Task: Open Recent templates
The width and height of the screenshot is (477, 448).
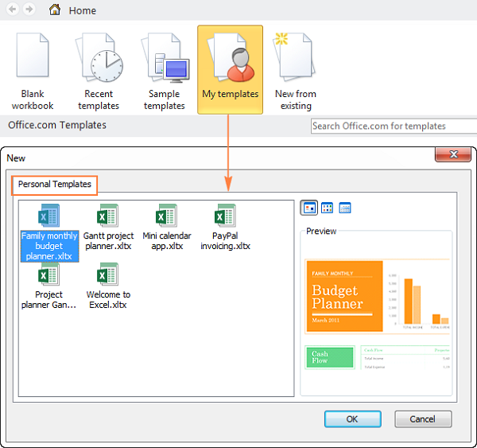Action: click(x=99, y=70)
